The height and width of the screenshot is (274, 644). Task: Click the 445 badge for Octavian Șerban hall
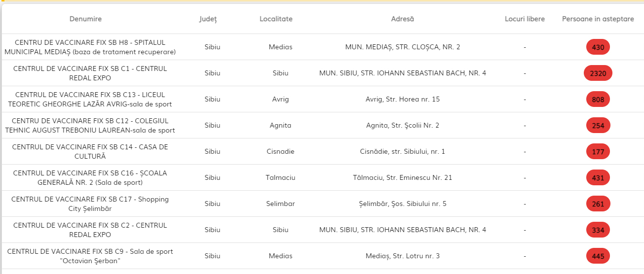598,256
